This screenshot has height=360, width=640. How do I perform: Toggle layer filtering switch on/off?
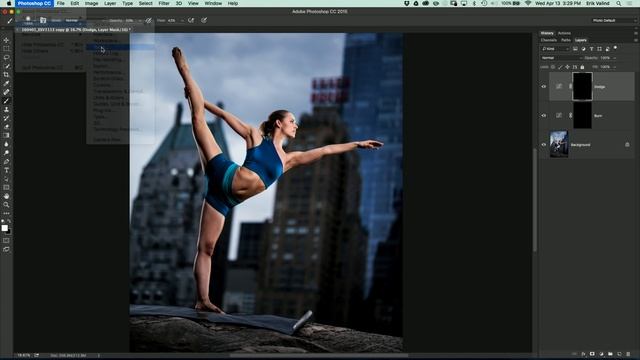point(616,48)
